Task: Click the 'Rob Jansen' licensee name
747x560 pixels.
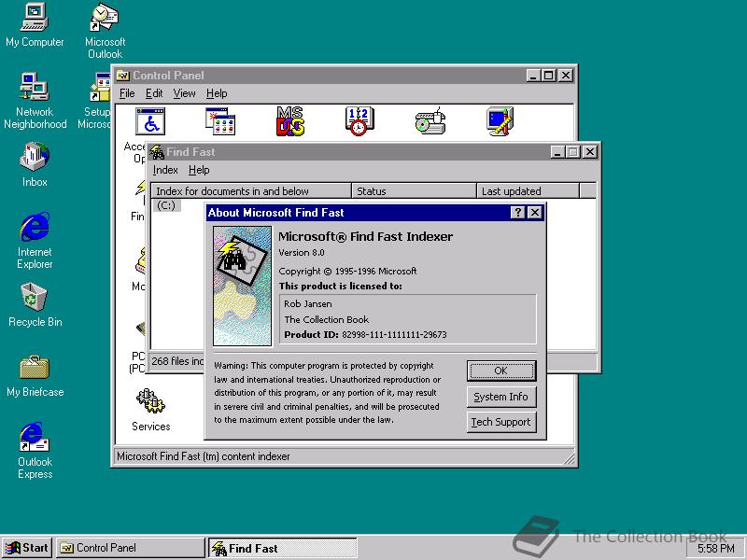Action: (x=308, y=304)
